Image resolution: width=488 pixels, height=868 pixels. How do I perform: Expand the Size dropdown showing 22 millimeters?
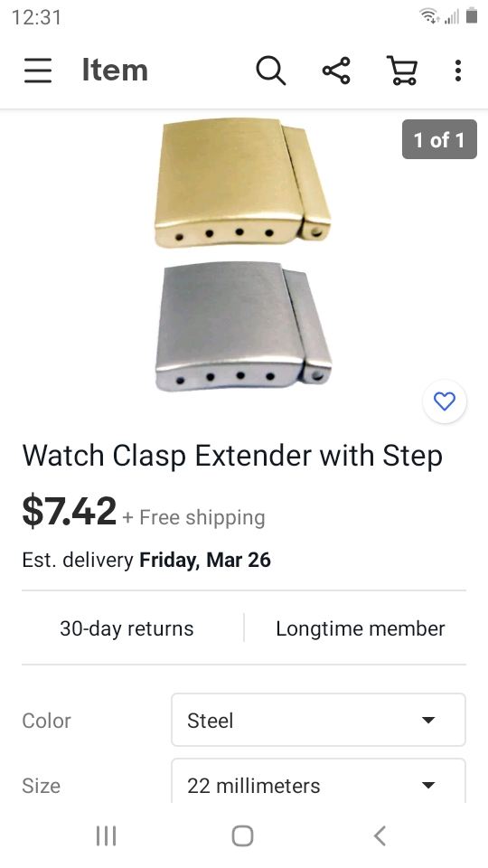pyautogui.click(x=318, y=782)
